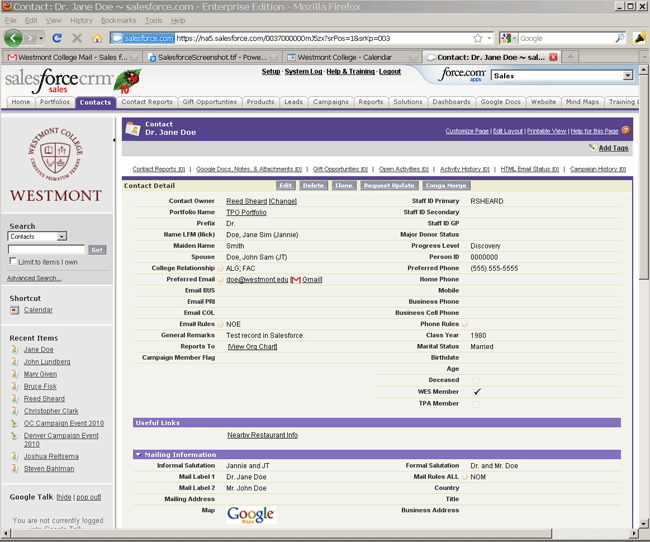Viewport: 650px width, 542px height.
Task: Click the Gmail envelope icon beside preferred email
Action: [x=296, y=279]
